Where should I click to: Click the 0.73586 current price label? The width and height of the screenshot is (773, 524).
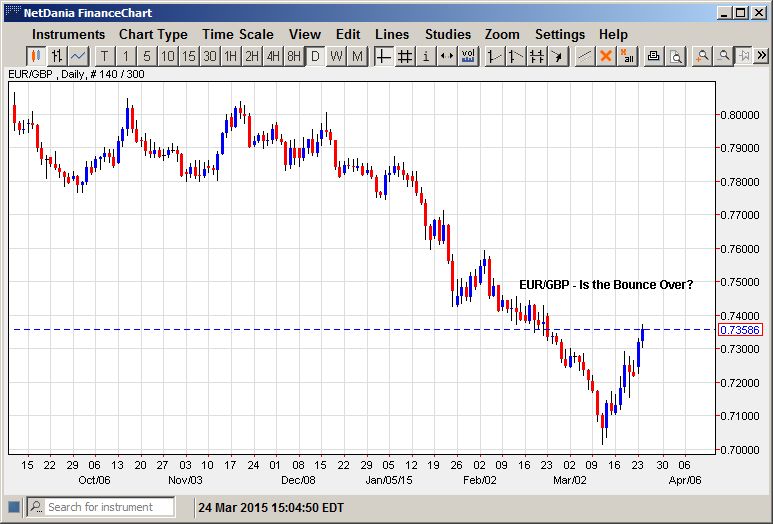tap(740, 330)
